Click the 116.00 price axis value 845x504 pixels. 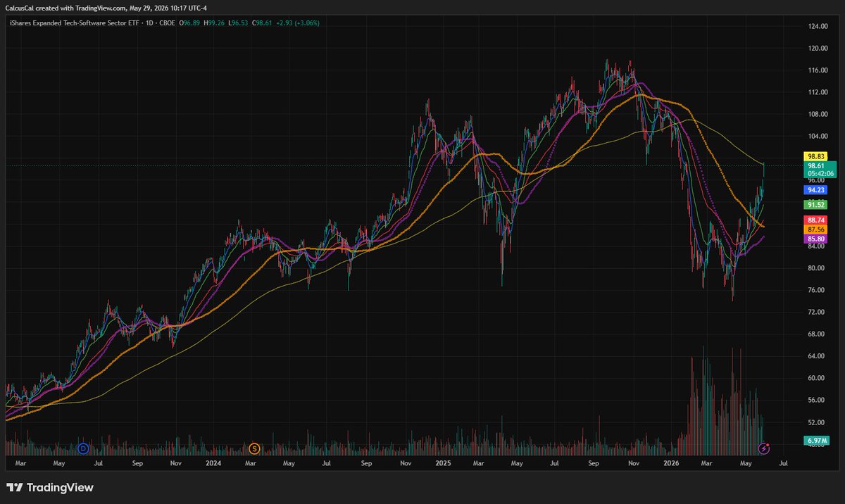(818, 70)
